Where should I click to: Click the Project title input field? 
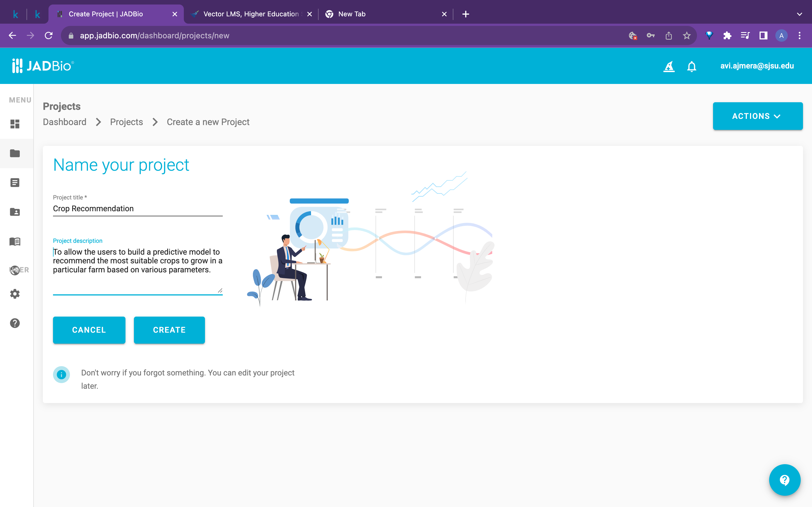click(x=137, y=208)
